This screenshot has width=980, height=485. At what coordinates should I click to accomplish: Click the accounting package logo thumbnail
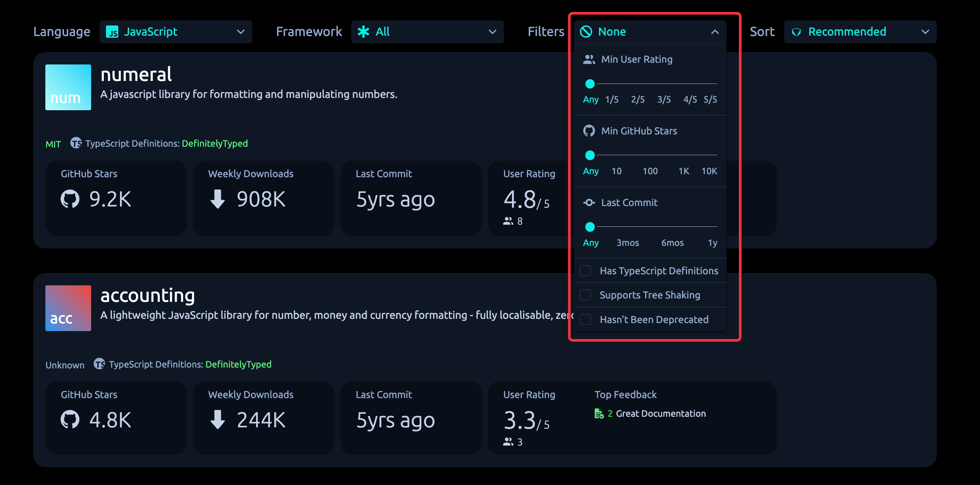[x=68, y=308]
